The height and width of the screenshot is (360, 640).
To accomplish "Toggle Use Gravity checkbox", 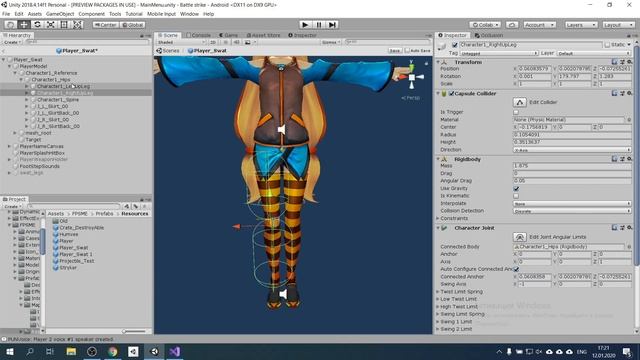I will click(516, 189).
